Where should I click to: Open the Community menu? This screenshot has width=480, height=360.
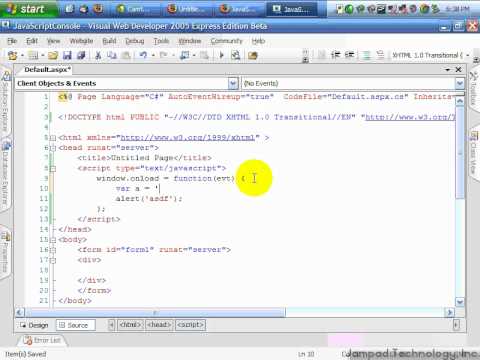point(227,41)
